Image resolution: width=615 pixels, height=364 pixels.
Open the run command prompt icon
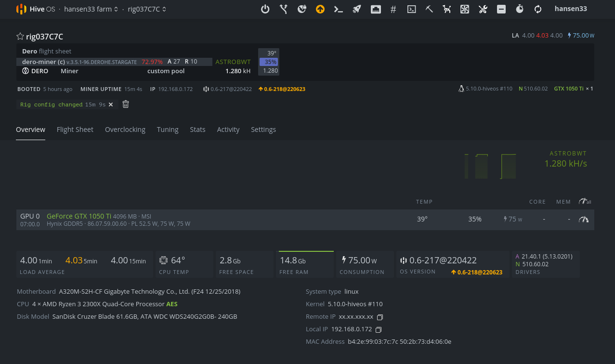339,9
